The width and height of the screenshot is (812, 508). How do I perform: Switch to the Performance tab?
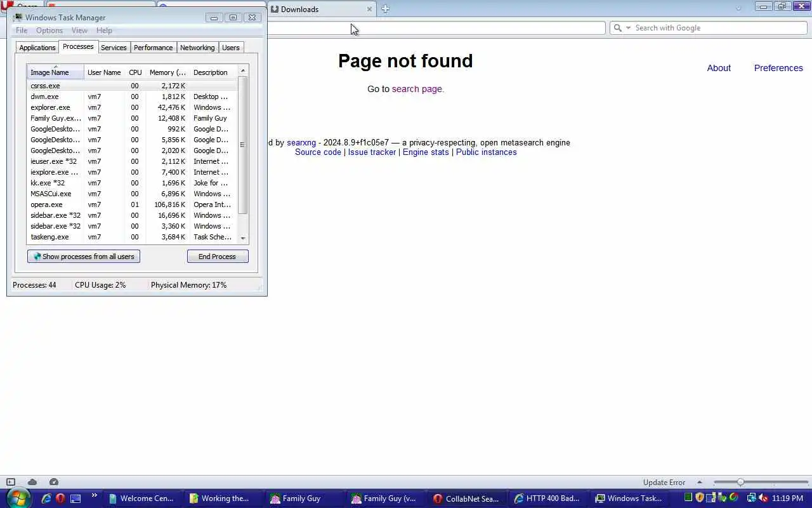click(153, 48)
